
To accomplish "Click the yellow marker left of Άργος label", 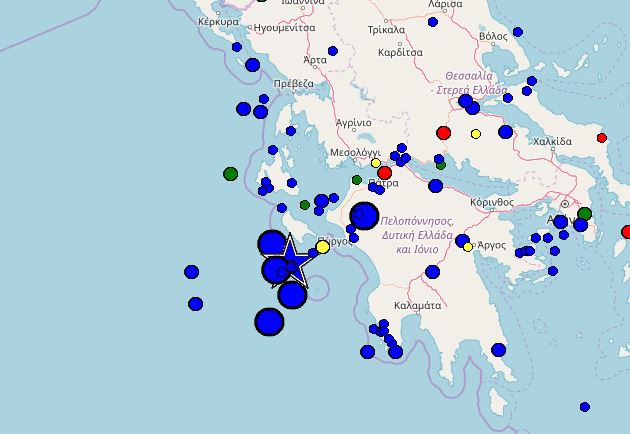I will (x=468, y=247).
